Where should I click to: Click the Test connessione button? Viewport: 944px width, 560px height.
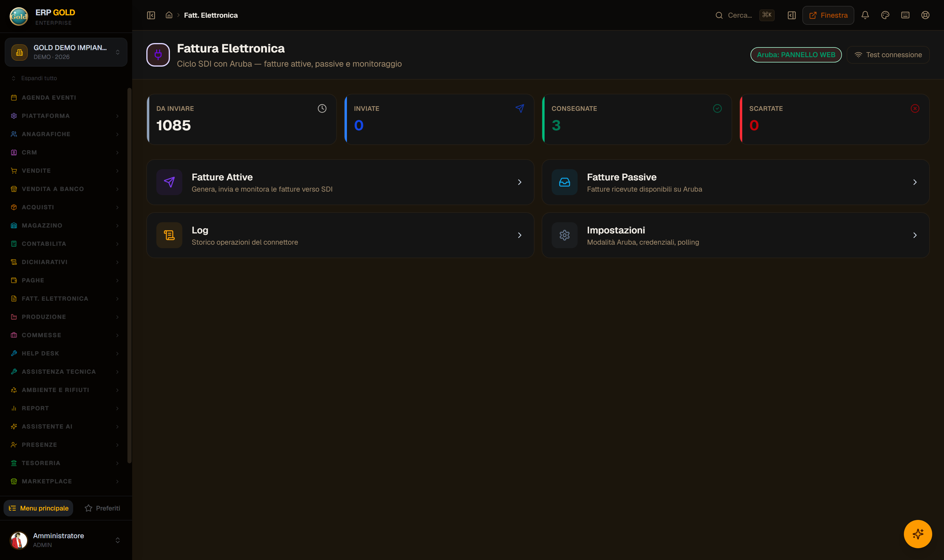coord(888,55)
